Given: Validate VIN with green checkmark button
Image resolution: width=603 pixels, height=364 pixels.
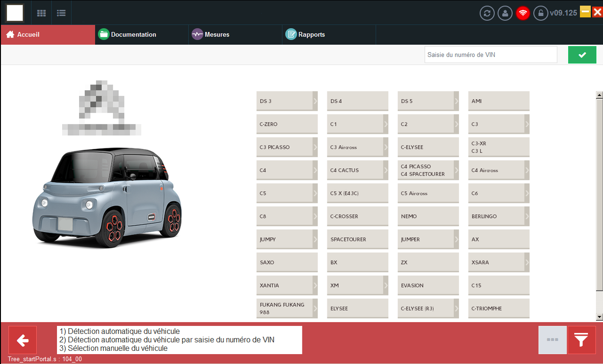Looking at the screenshot, I should [x=582, y=55].
